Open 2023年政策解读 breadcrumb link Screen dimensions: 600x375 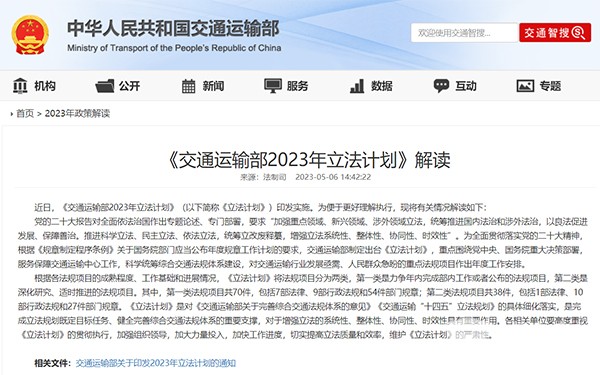[x=77, y=113]
